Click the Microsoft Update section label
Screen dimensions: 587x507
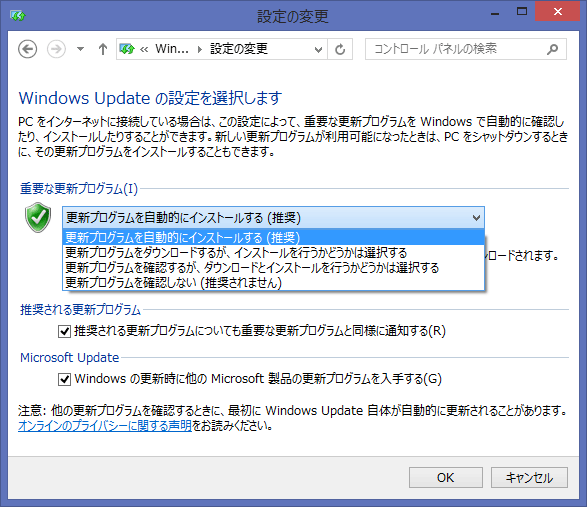[x=70, y=358]
